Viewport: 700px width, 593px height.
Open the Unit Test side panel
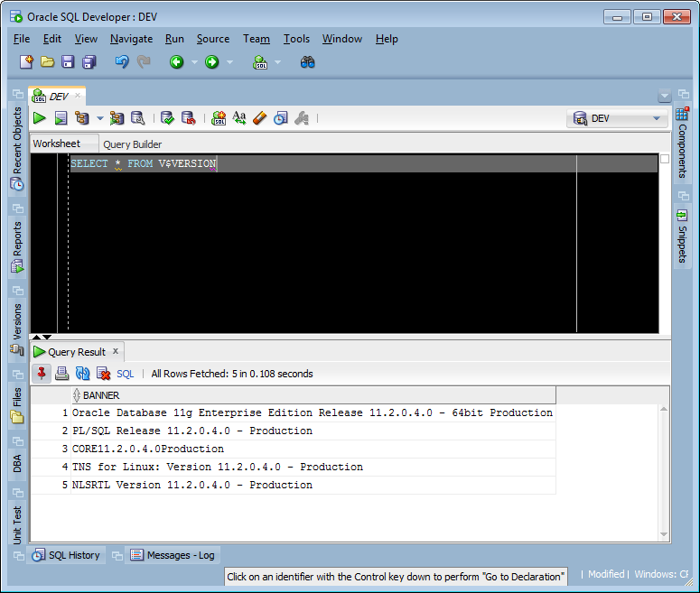click(17, 524)
